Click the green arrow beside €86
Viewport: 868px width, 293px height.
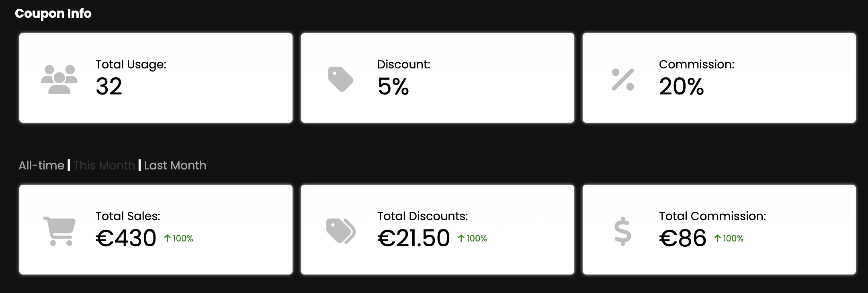[718, 238]
